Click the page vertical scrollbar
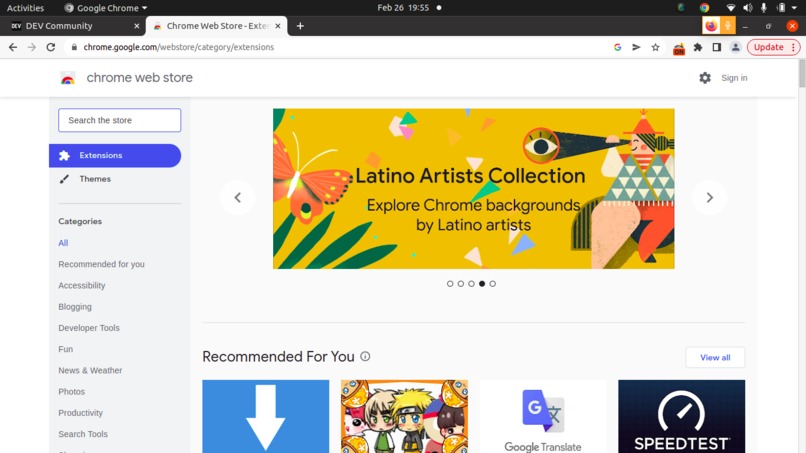 pos(802,74)
